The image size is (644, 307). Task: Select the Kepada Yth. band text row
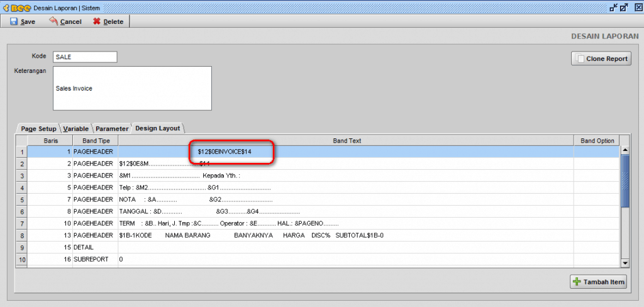pyautogui.click(x=346, y=176)
